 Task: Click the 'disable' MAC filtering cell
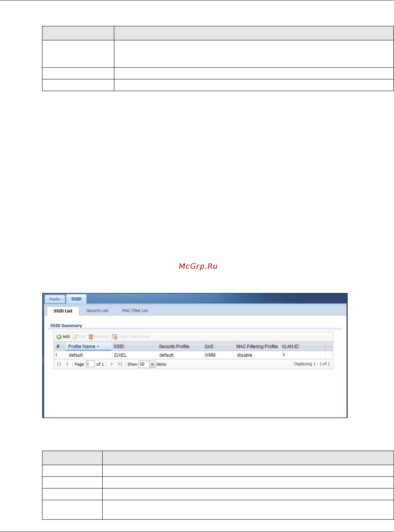(244, 355)
